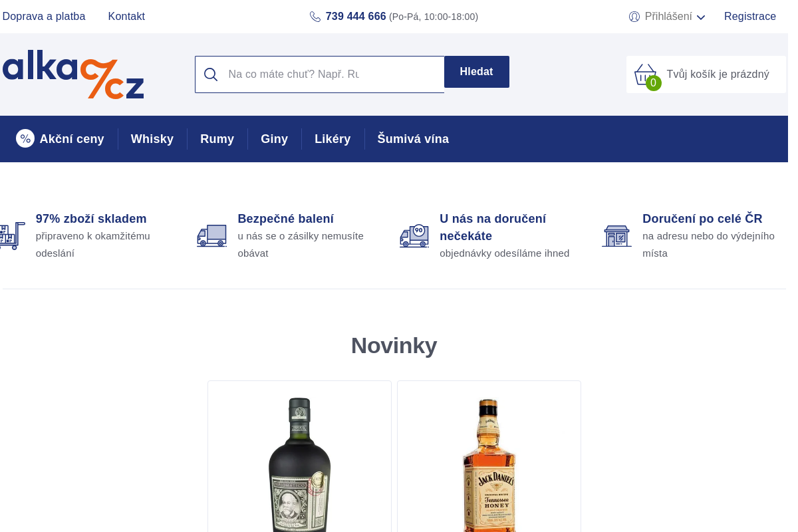Click 'U nás na doručení nečekáte' heading
The height and width of the screenshot is (532, 798).
(493, 227)
